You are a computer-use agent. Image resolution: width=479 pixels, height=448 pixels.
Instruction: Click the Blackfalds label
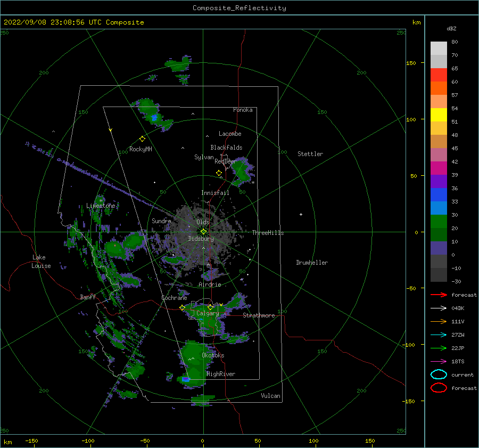[226, 148]
